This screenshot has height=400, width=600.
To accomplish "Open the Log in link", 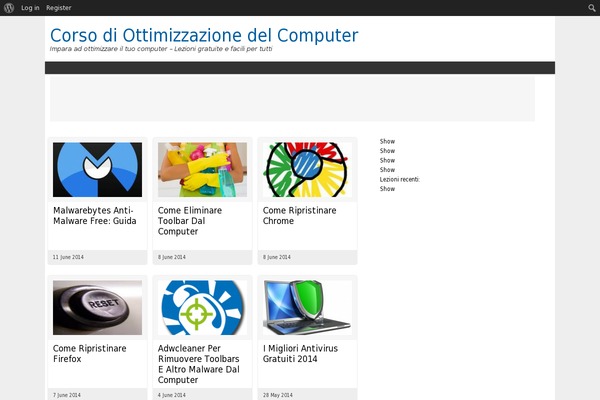I will click(30, 8).
